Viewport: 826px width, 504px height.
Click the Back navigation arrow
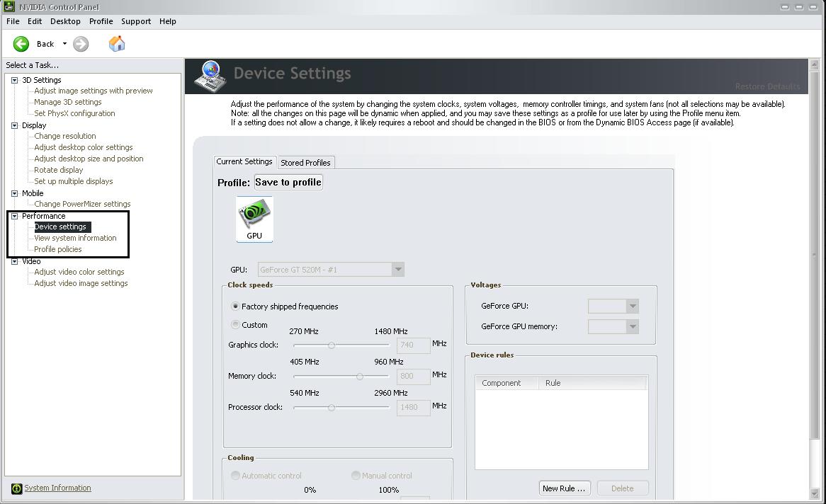pyautogui.click(x=21, y=43)
